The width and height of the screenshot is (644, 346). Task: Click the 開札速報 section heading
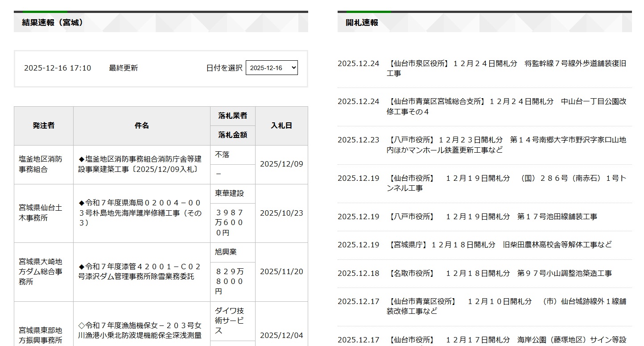coord(362,22)
